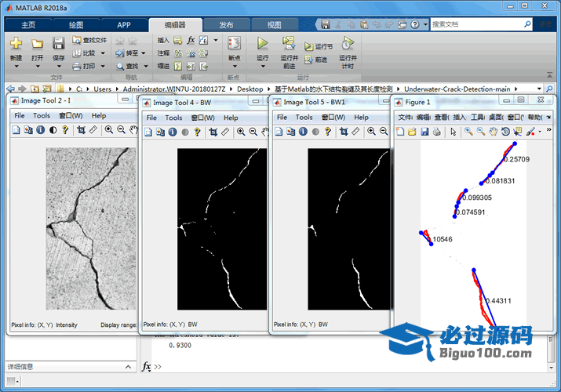Screen dimensions: 561x392
Task: Collapse the ribbon with the toolstrip arrow
Action: click(549, 75)
